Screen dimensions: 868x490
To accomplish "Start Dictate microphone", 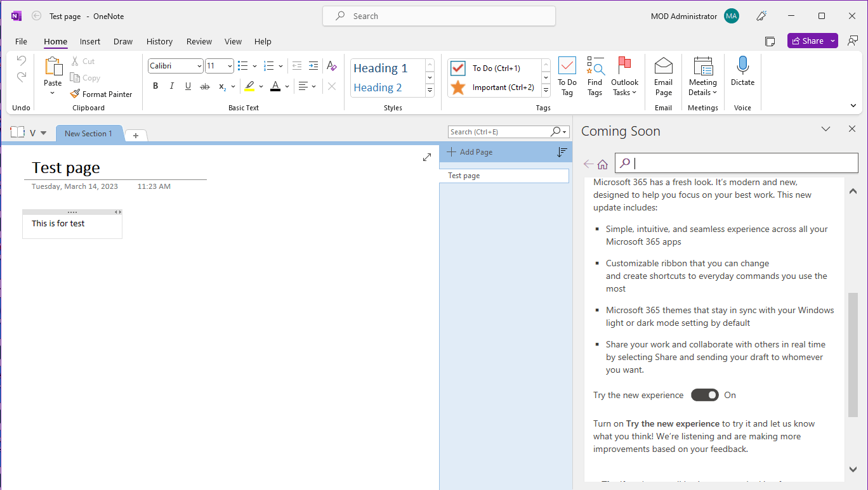I will (x=742, y=72).
